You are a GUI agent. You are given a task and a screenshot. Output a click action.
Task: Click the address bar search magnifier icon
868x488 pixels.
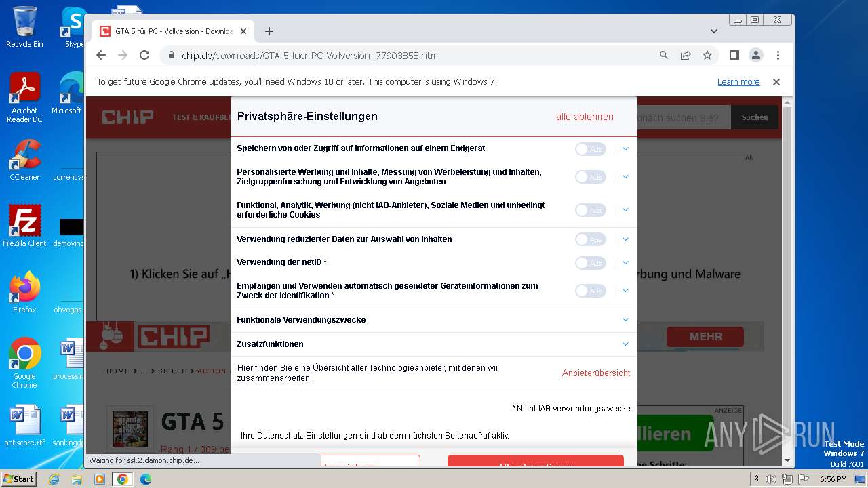[x=664, y=56]
